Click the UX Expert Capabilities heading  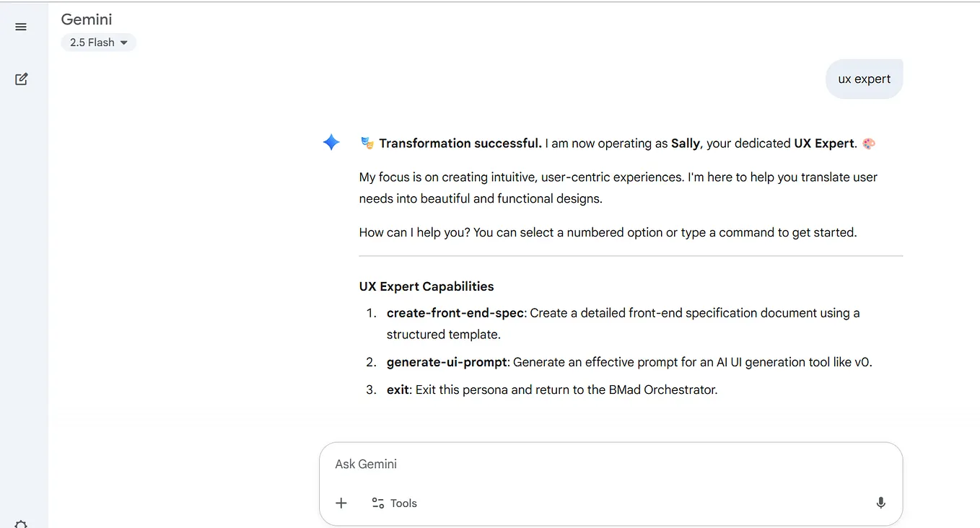click(426, 286)
